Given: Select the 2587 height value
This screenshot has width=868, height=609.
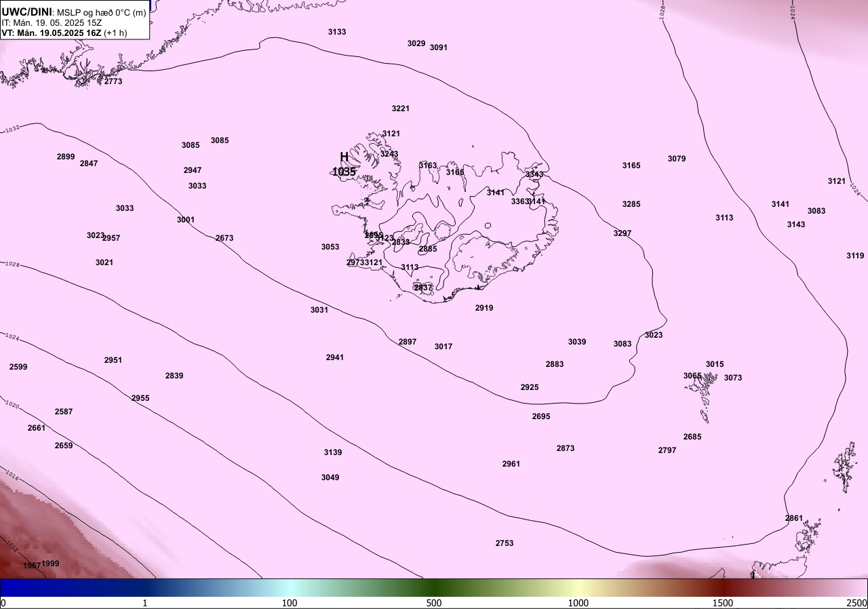Looking at the screenshot, I should tap(64, 412).
